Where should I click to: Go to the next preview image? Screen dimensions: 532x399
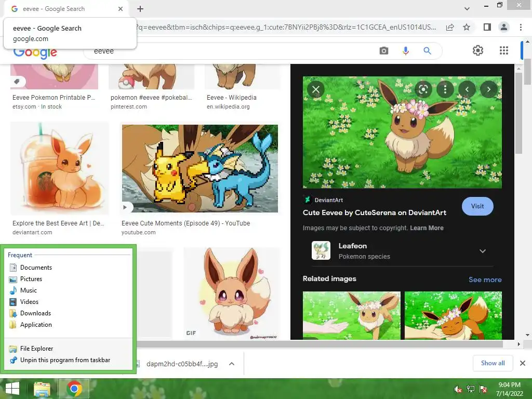(x=488, y=89)
